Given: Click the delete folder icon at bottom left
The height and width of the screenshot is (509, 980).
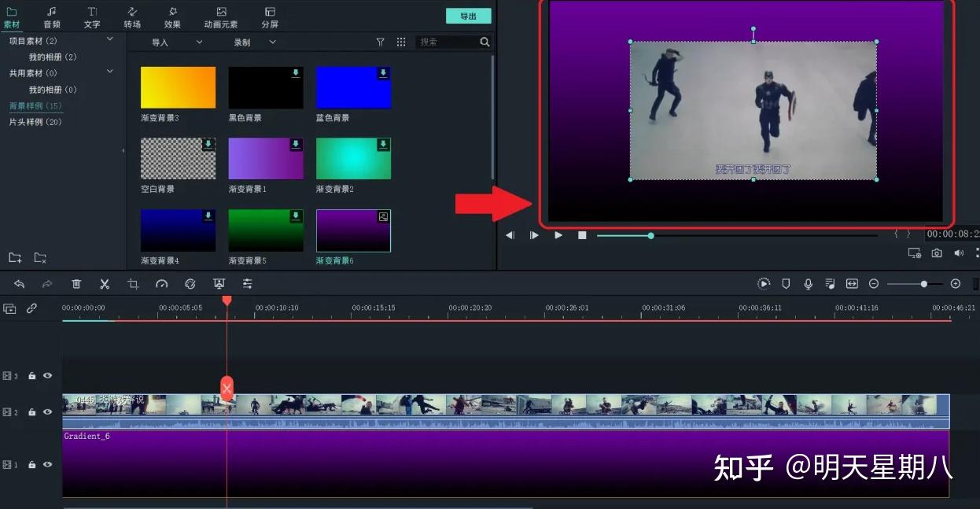Looking at the screenshot, I should point(40,258).
